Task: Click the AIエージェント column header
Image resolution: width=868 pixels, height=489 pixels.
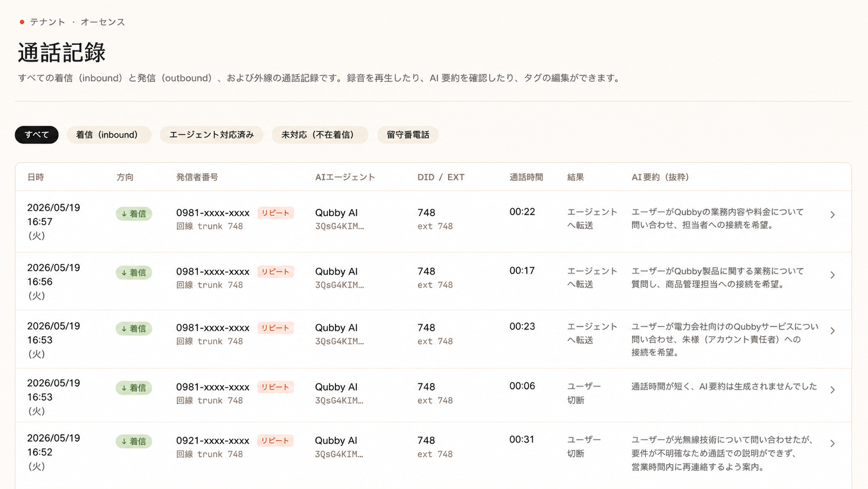Action: [345, 177]
